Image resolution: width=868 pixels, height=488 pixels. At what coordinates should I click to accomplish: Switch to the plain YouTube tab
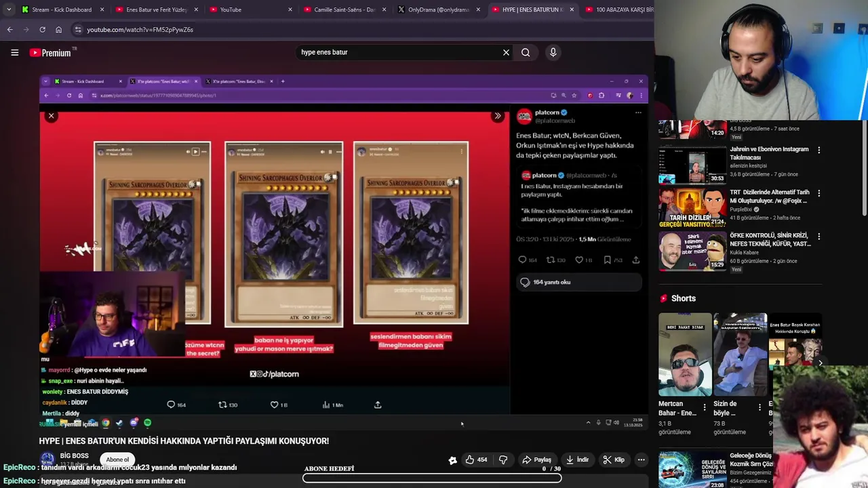click(x=251, y=9)
